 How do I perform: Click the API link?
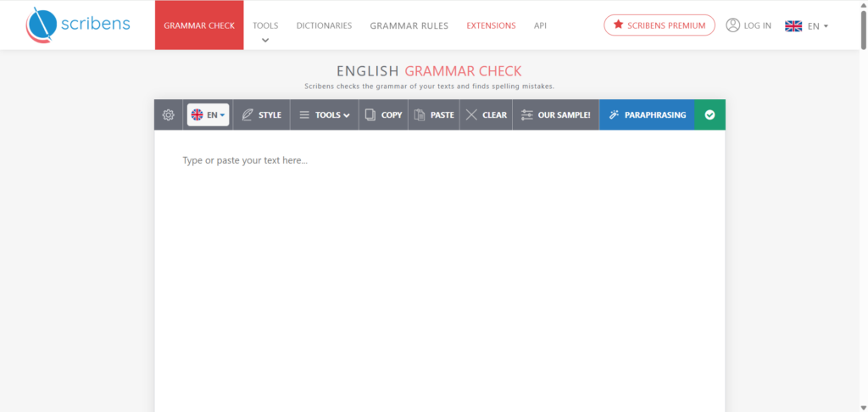pos(540,25)
